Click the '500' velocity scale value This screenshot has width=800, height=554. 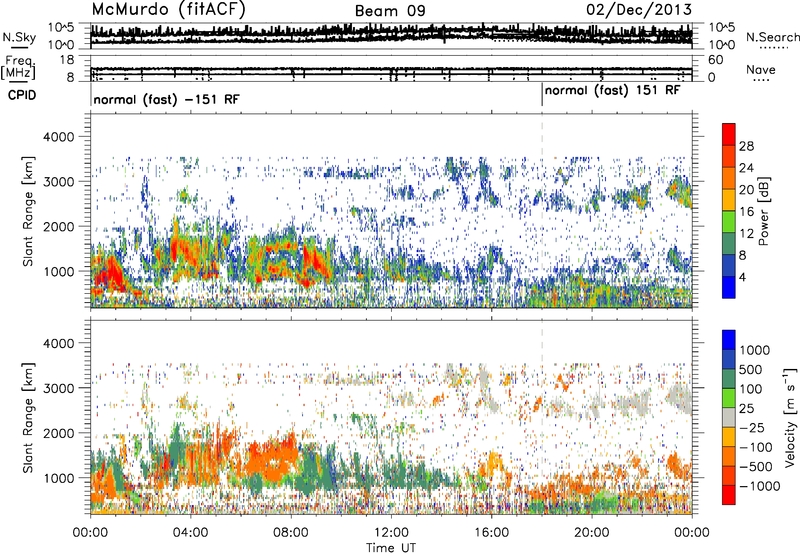750,369
